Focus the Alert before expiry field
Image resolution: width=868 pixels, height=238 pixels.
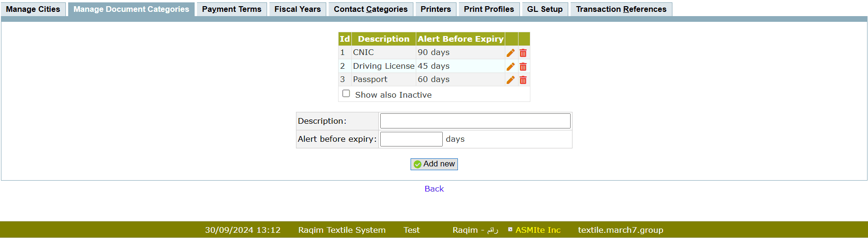pyautogui.click(x=411, y=139)
